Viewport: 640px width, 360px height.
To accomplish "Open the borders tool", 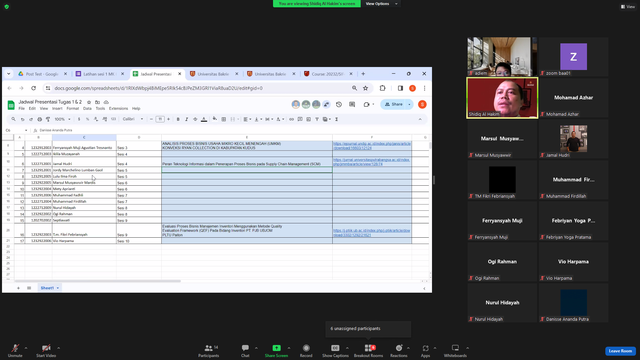I will pyautogui.click(x=224, y=119).
